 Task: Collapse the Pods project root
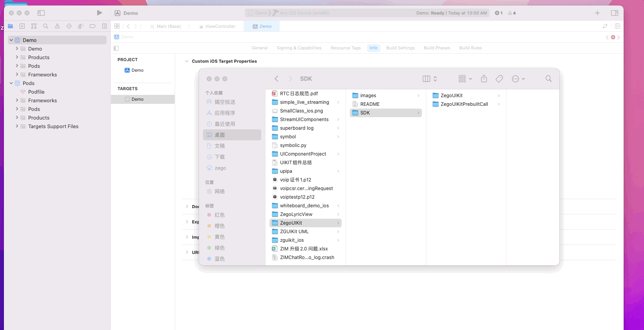point(11,83)
